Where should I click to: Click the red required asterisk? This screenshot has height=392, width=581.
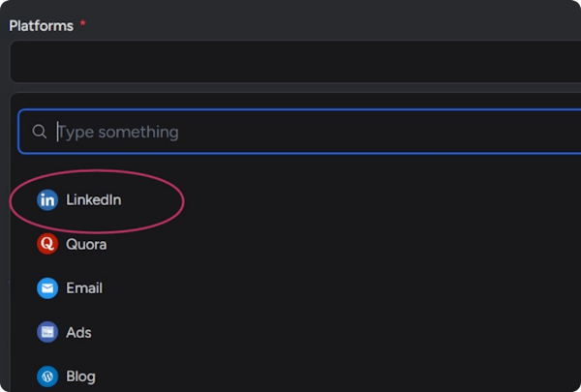(x=82, y=24)
